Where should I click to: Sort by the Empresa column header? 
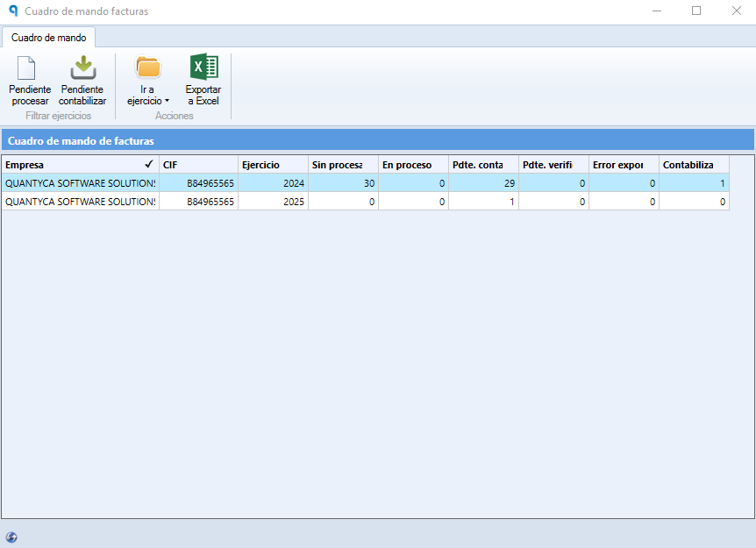point(80,165)
